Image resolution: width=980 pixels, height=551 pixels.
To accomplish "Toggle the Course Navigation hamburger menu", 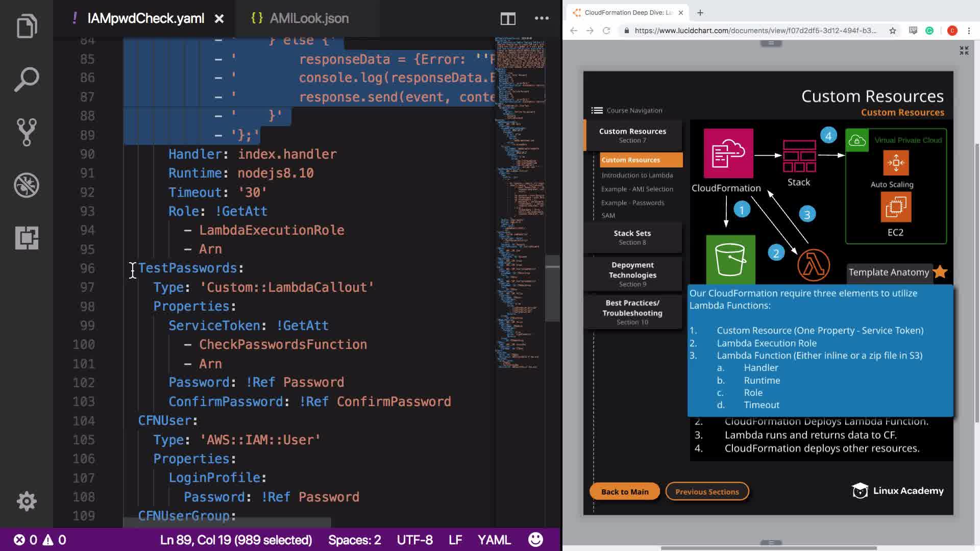I will click(596, 110).
